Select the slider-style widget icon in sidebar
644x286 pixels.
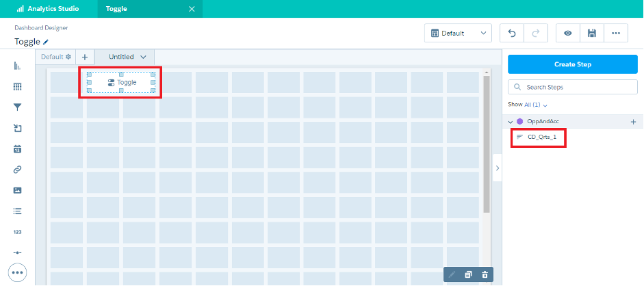tap(17, 252)
